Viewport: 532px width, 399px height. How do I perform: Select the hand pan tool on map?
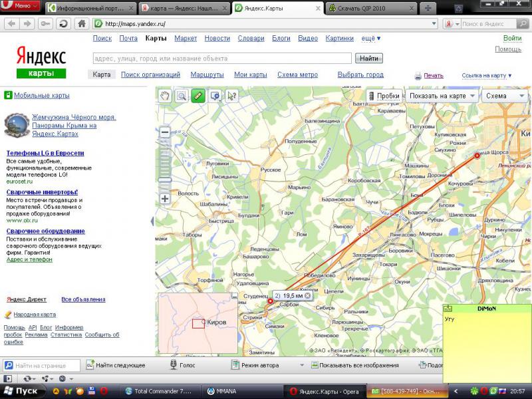pos(166,96)
